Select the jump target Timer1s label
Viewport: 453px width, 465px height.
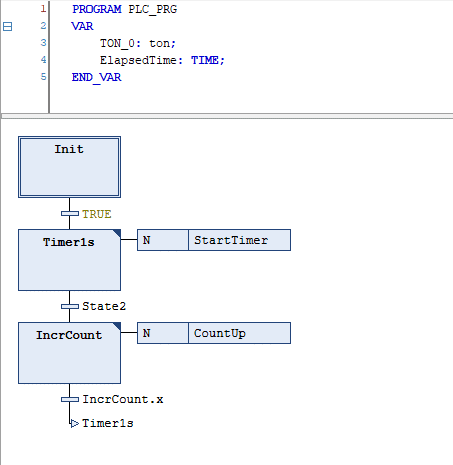pos(108,423)
